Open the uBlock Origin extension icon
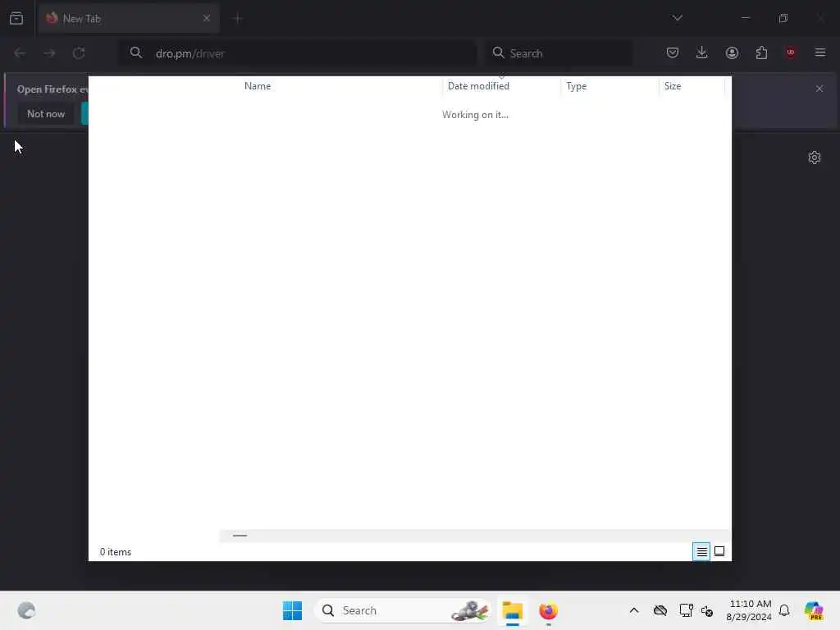This screenshot has width=840, height=630. [x=791, y=52]
